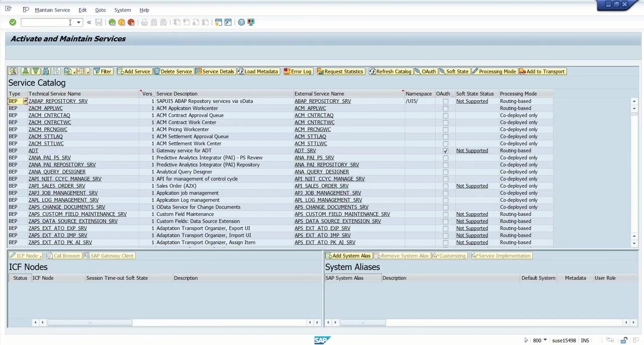Click the SAP GUI window icon menu
Viewport: 644px width, 345px height.
pos(9,10)
